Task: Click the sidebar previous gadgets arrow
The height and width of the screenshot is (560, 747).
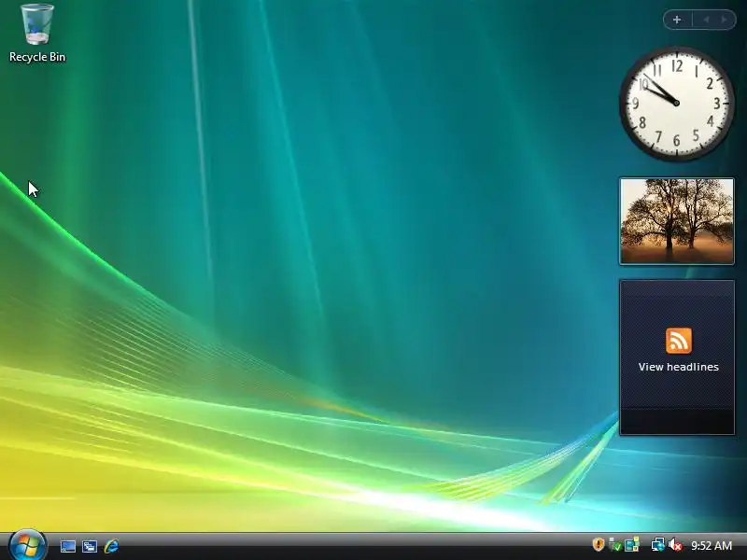Action: (x=706, y=20)
